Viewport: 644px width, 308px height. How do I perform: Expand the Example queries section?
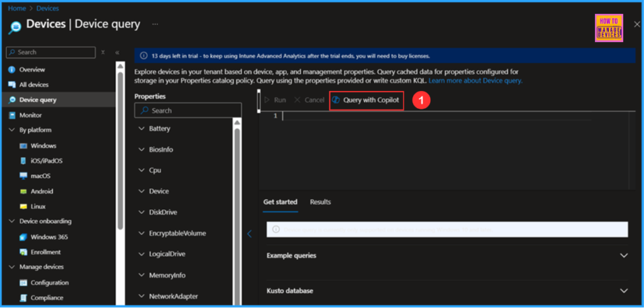[624, 255]
